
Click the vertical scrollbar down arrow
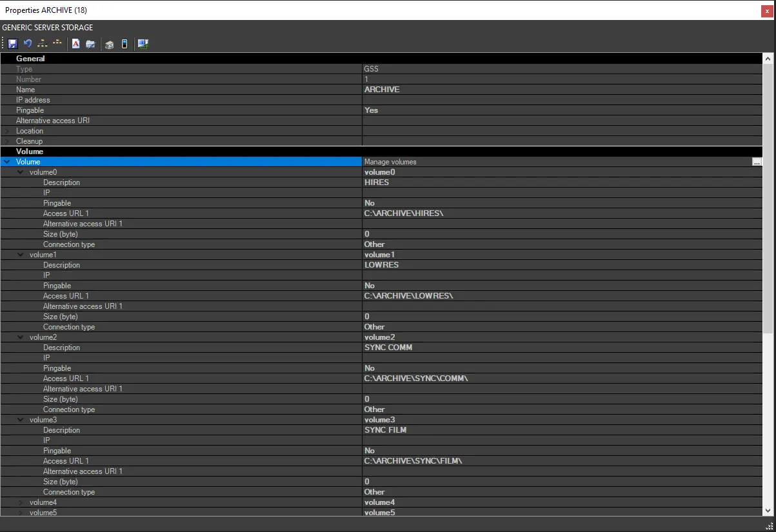coord(768,511)
